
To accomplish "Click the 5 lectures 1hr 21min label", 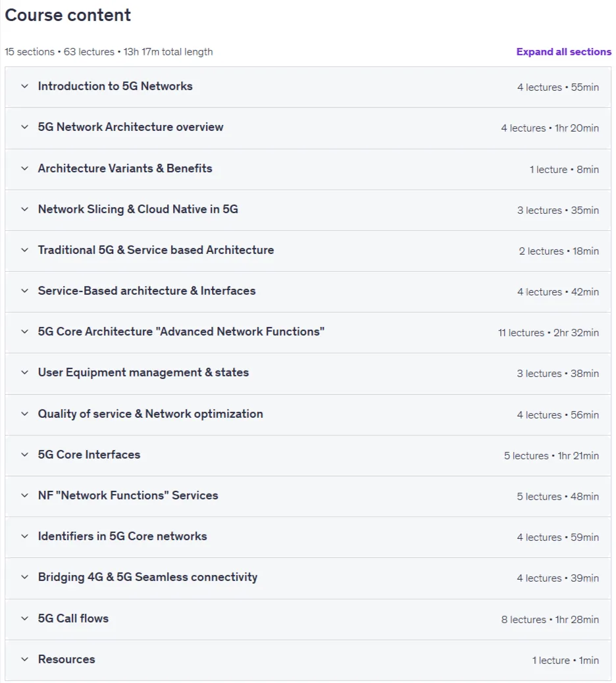I will tap(552, 455).
